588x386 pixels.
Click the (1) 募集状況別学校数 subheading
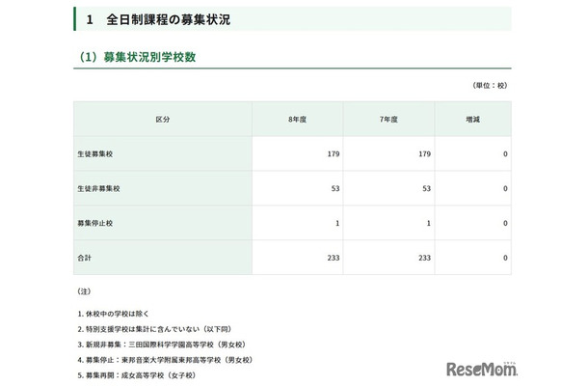click(x=139, y=58)
